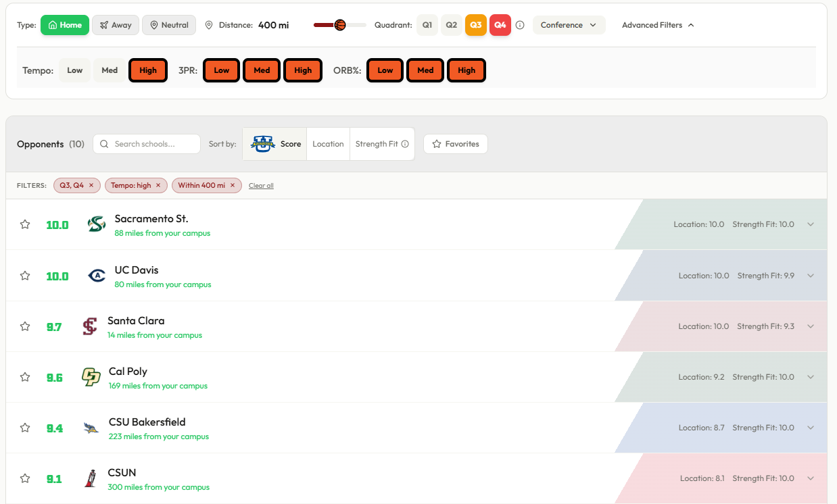Switch game type to Away
The width and height of the screenshot is (837, 504).
(115, 24)
